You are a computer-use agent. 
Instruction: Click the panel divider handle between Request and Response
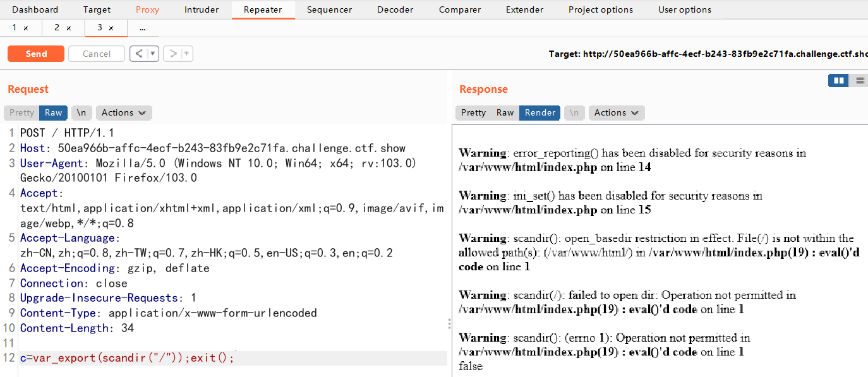pyautogui.click(x=449, y=323)
